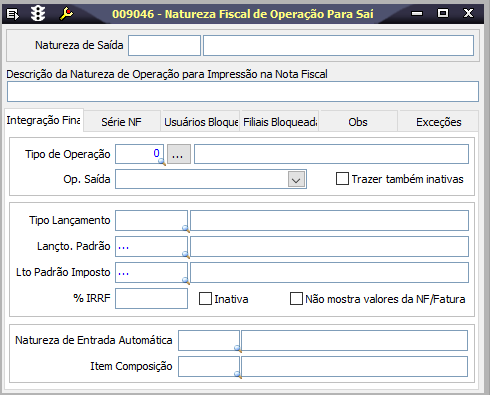Click the Tipo Lançamento lookup magnifier
Viewport: 490px width, 395px height.
186,228
